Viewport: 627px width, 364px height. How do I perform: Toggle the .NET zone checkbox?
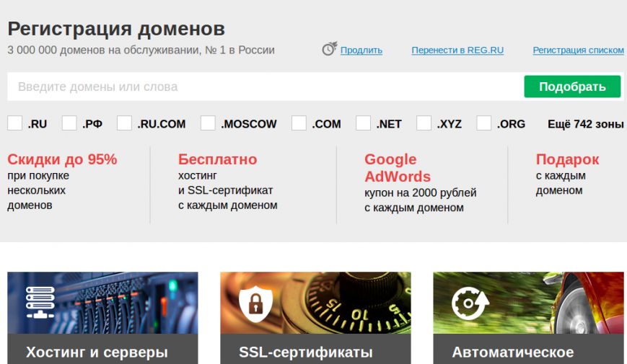click(363, 123)
